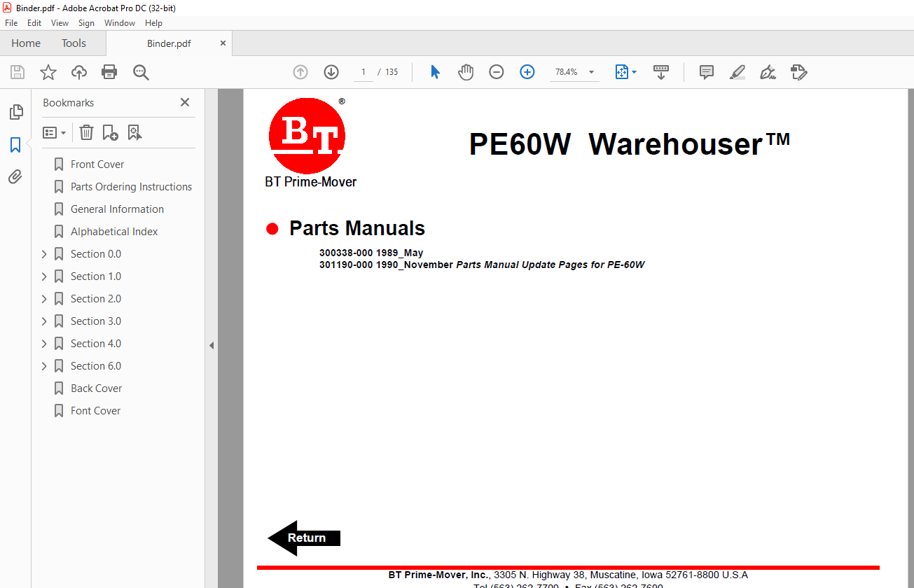The image size is (914, 588).
Task: Expand the Section 6.0 bookmark
Action: pyautogui.click(x=44, y=366)
